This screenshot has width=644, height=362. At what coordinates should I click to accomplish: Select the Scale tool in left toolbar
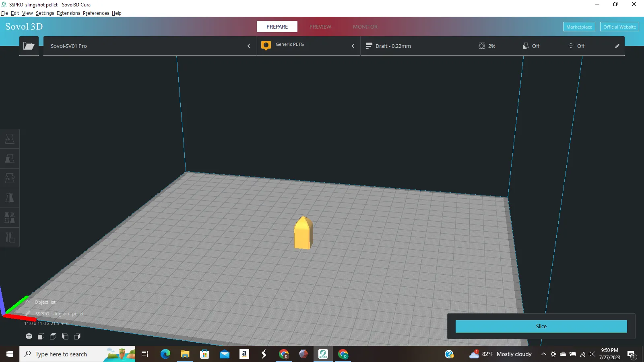pos(10,158)
